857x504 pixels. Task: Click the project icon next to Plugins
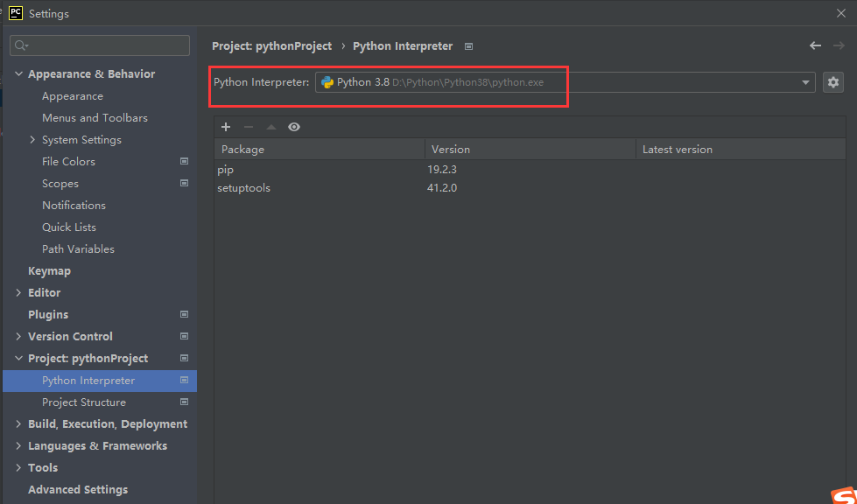[184, 314]
